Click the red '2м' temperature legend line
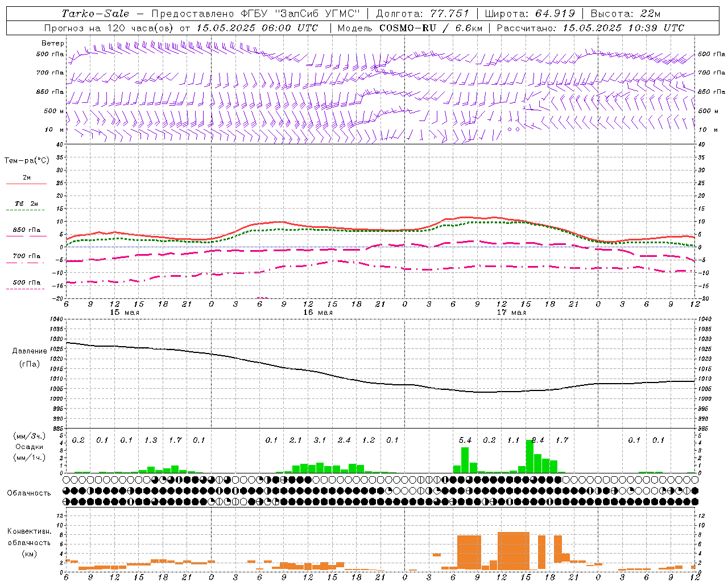Image resolution: width=728 pixels, height=582 pixels. [x=26, y=184]
